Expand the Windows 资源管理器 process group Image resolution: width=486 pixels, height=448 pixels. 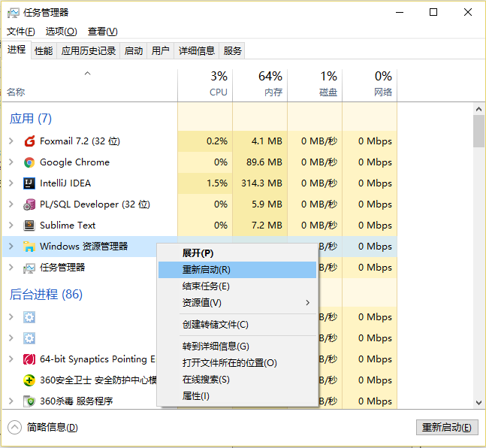tap(11, 247)
